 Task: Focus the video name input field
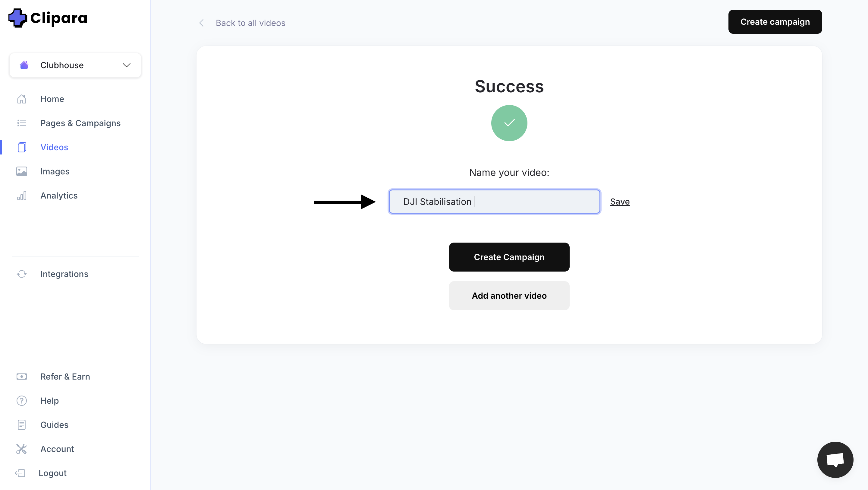click(x=494, y=202)
